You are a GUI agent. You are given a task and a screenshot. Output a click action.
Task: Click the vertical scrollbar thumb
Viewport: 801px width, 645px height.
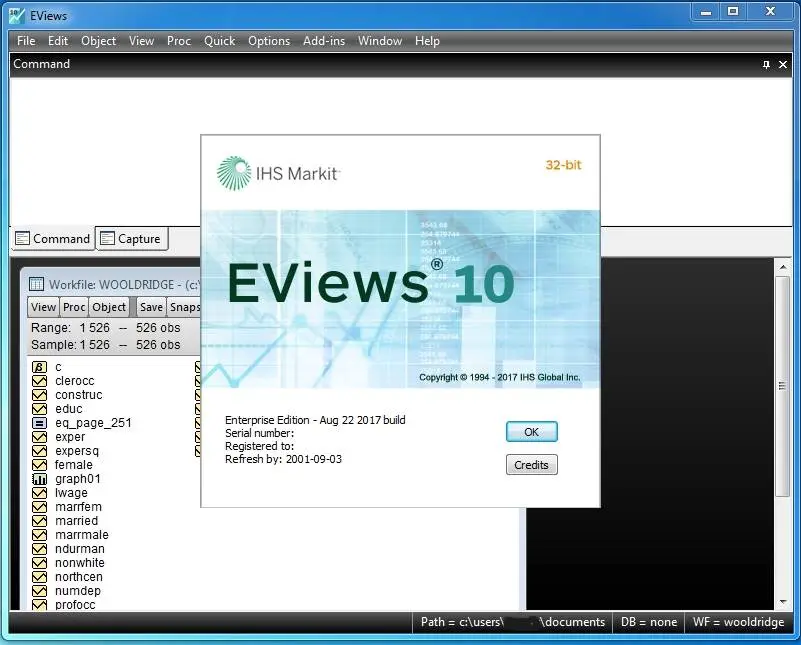point(783,386)
